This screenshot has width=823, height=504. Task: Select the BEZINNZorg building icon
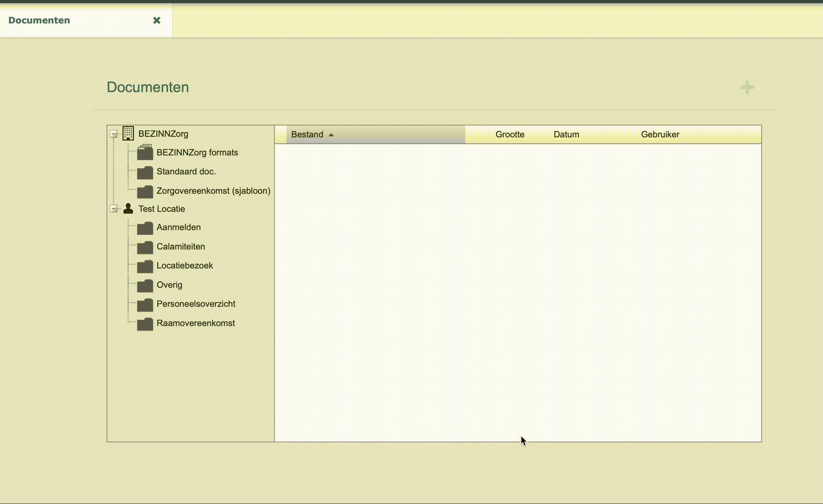click(128, 133)
